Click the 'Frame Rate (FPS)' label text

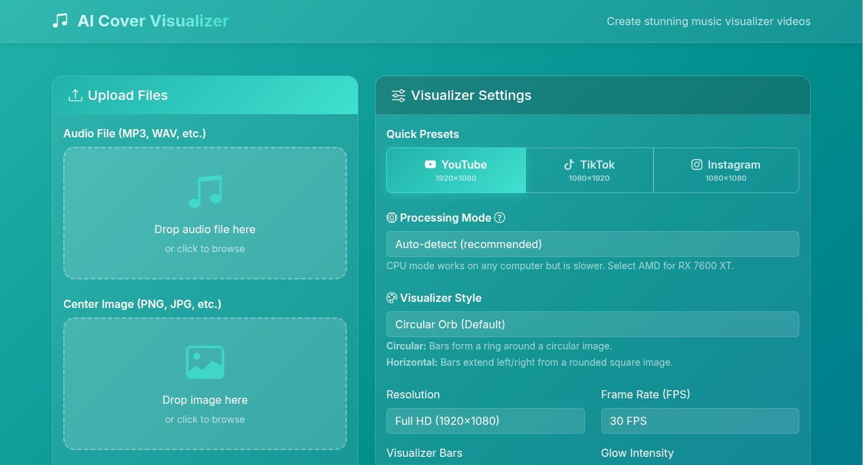(x=646, y=394)
